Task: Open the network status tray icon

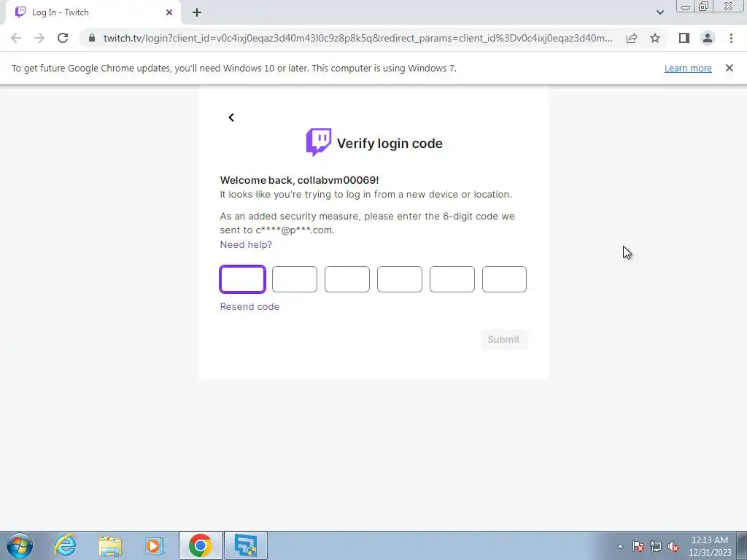Action: click(x=656, y=546)
